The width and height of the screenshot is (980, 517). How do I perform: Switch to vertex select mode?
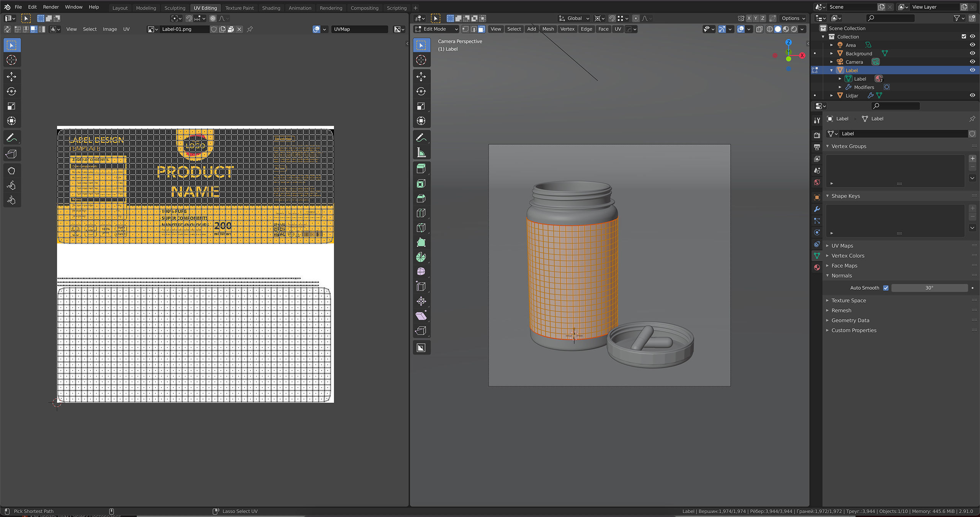coord(465,29)
